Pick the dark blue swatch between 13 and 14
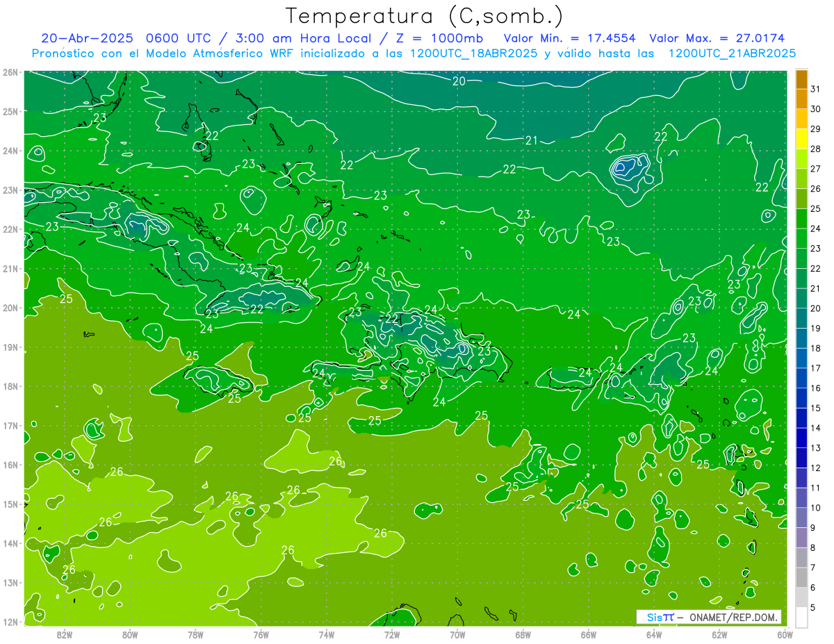Image resolution: width=834 pixels, height=644 pixels. click(x=801, y=438)
